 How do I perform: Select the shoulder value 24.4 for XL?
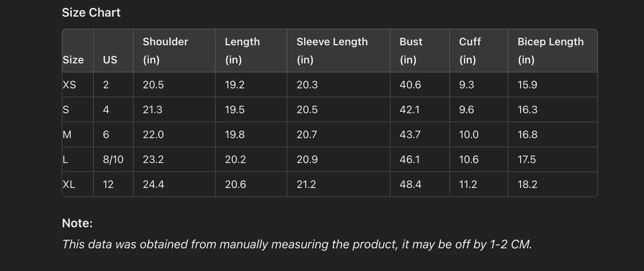[153, 184]
